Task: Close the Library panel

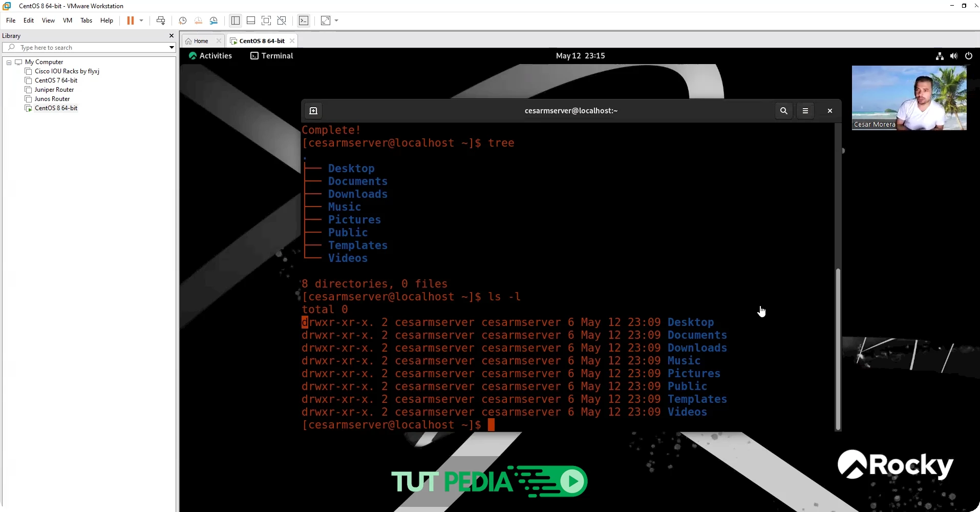Action: (x=172, y=36)
